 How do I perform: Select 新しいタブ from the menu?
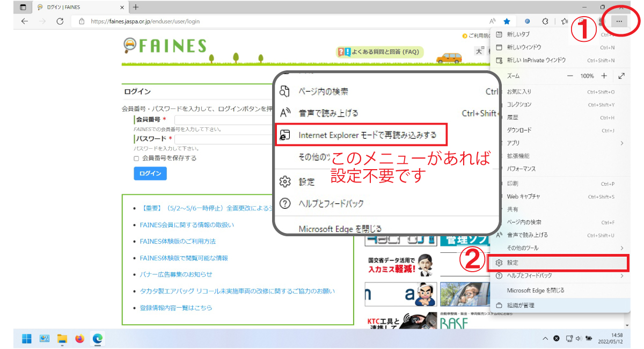click(560, 34)
